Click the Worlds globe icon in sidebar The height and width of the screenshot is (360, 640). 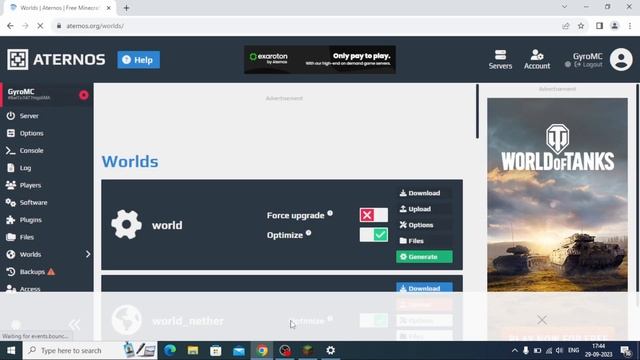[11, 254]
